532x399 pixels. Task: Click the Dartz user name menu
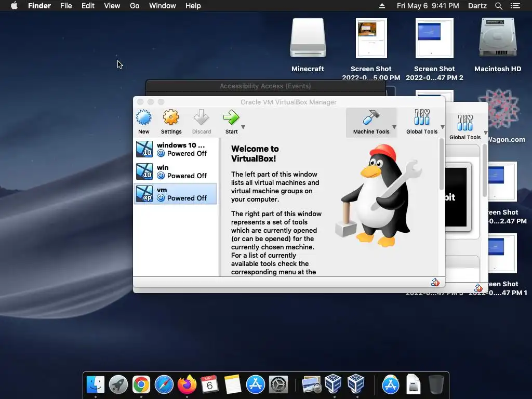coord(477,6)
